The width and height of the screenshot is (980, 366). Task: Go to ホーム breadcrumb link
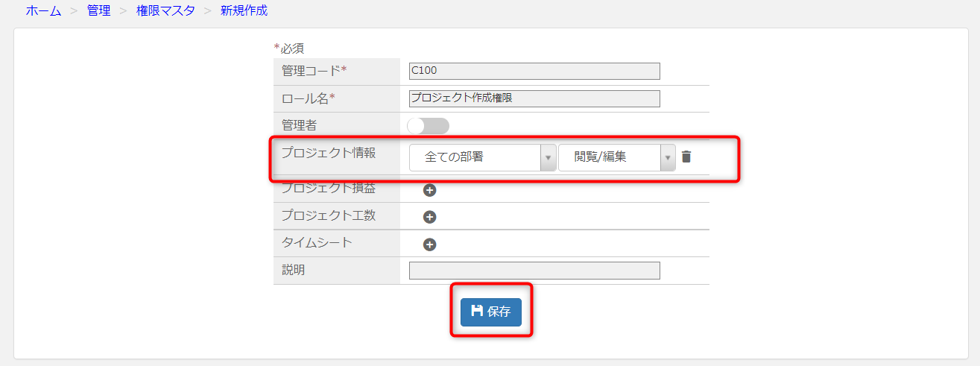[x=44, y=11]
